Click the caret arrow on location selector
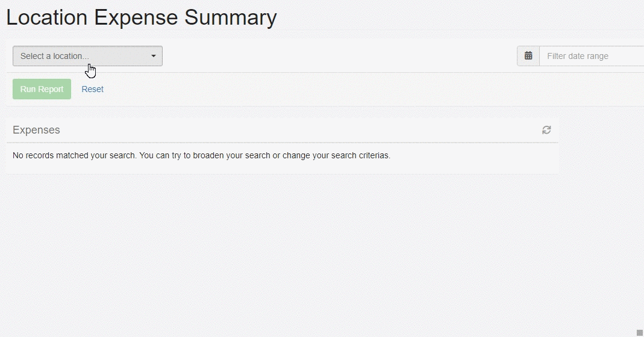The image size is (644, 337). [153, 56]
